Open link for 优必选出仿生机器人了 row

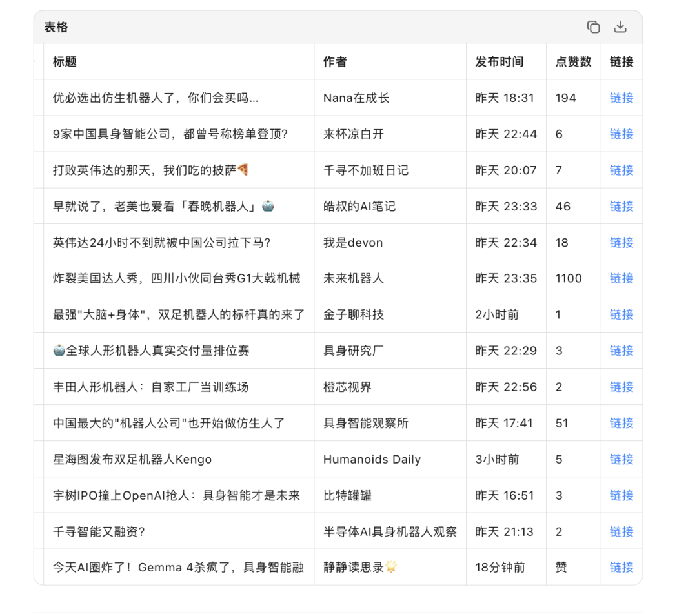621,98
